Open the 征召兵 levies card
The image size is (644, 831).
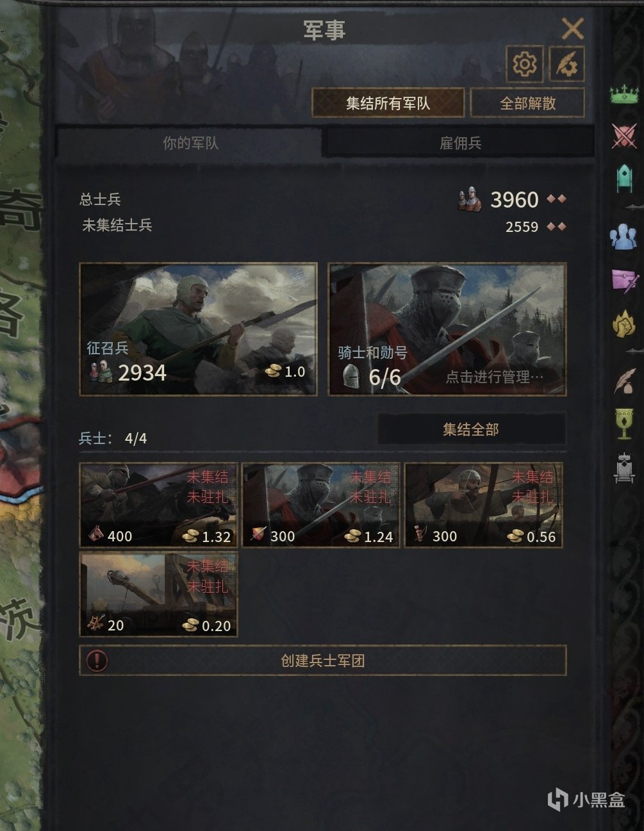pos(198,329)
